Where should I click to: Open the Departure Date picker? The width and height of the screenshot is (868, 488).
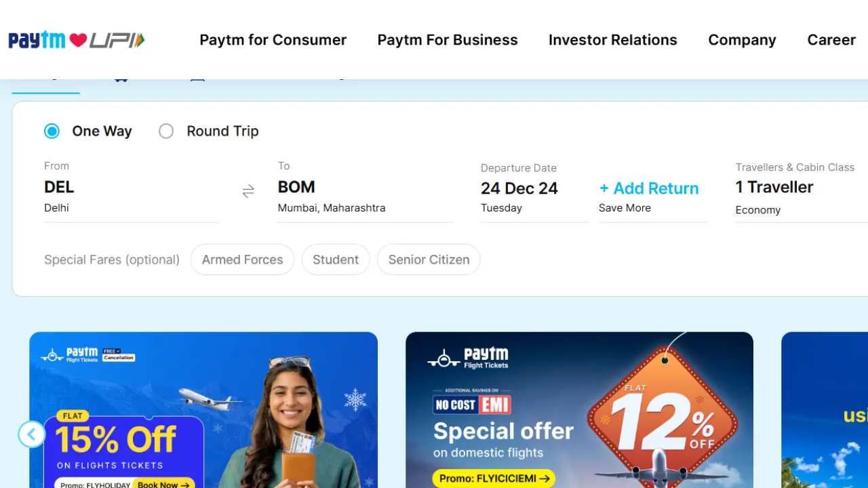(519, 188)
